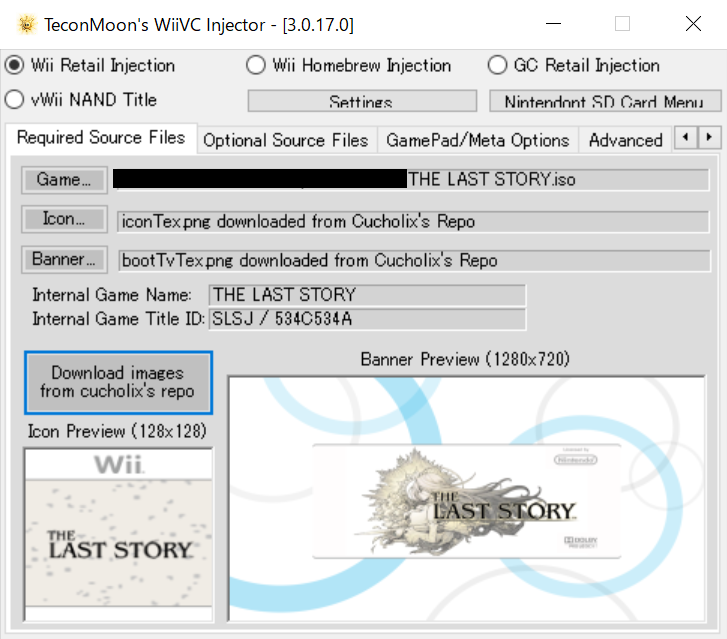Click the game path field showing THE LAST STORY.iso
The height and width of the screenshot is (639, 727).
(411, 179)
